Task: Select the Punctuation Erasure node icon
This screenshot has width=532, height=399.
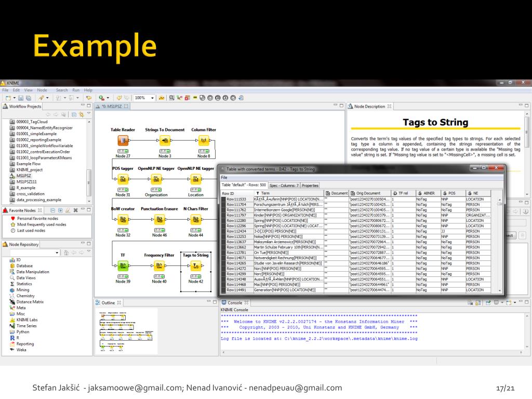Action: coord(159,219)
